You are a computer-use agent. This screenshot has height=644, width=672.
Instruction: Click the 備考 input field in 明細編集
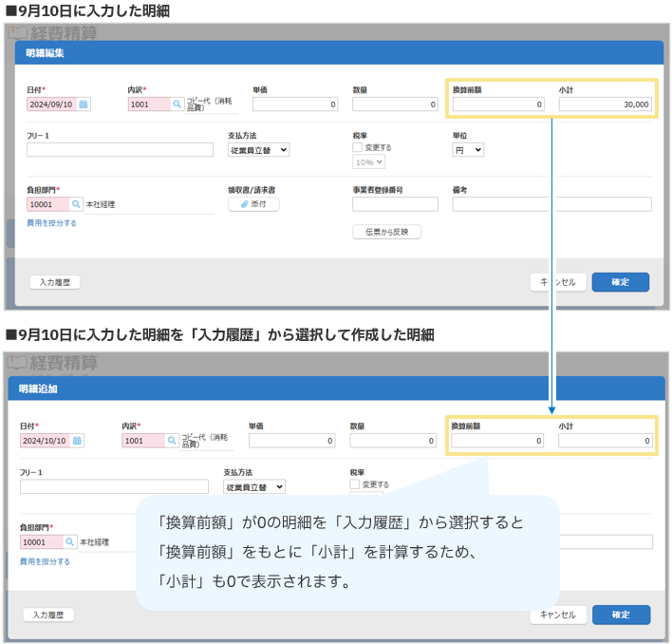click(551, 204)
